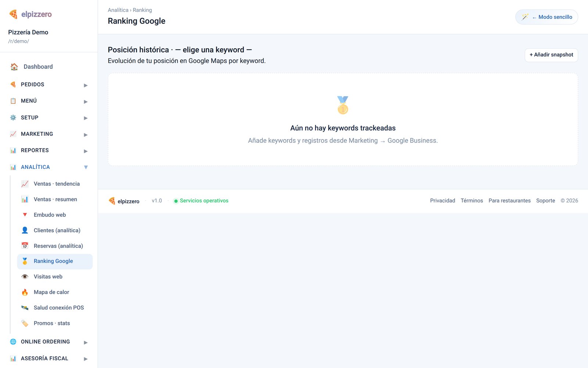Click the Online Ordering globe icon
588x368 pixels.
(13, 342)
